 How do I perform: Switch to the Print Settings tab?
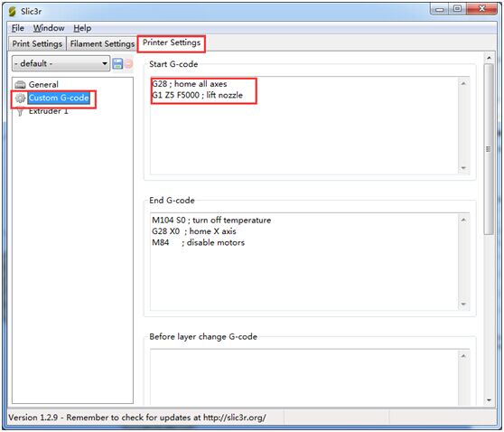[37, 43]
